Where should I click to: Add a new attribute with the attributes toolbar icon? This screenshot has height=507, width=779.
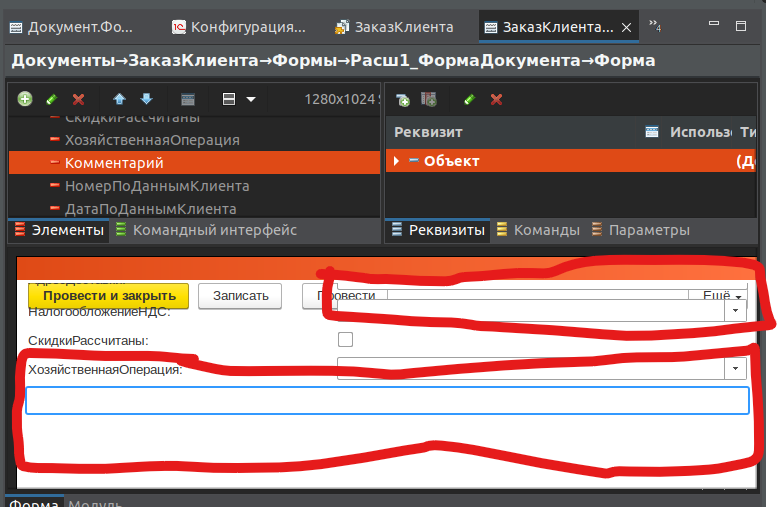403,100
